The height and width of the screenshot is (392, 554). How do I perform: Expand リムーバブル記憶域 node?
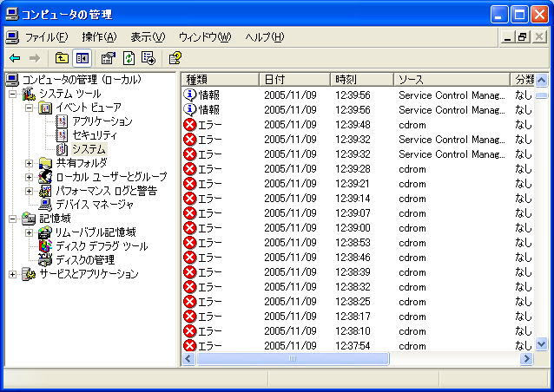click(29, 232)
